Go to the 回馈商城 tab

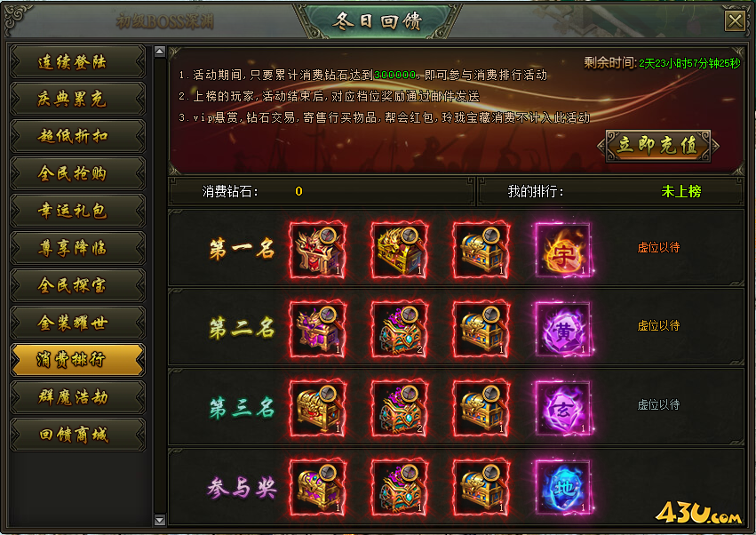[77, 435]
